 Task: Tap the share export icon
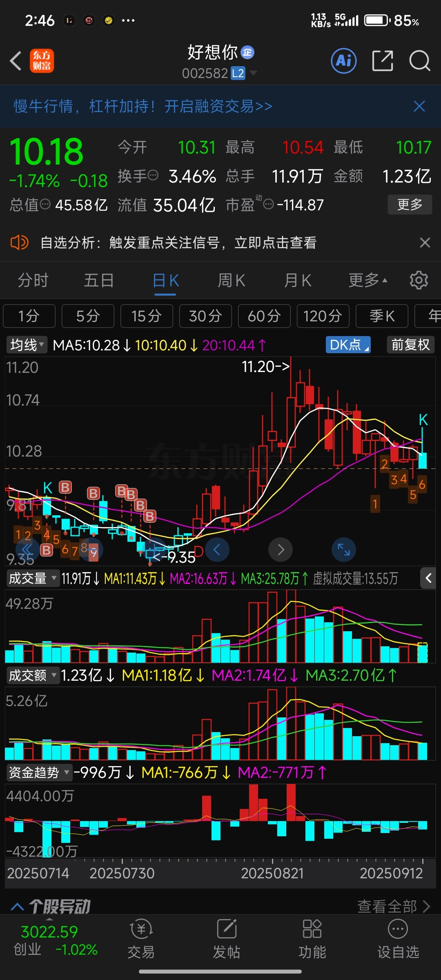[383, 61]
